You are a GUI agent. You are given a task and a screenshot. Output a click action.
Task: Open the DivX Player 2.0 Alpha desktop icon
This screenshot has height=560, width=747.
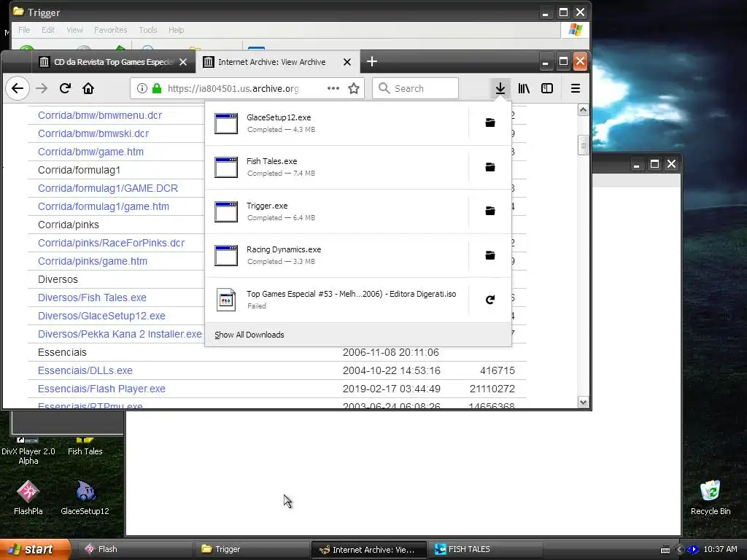(28, 451)
